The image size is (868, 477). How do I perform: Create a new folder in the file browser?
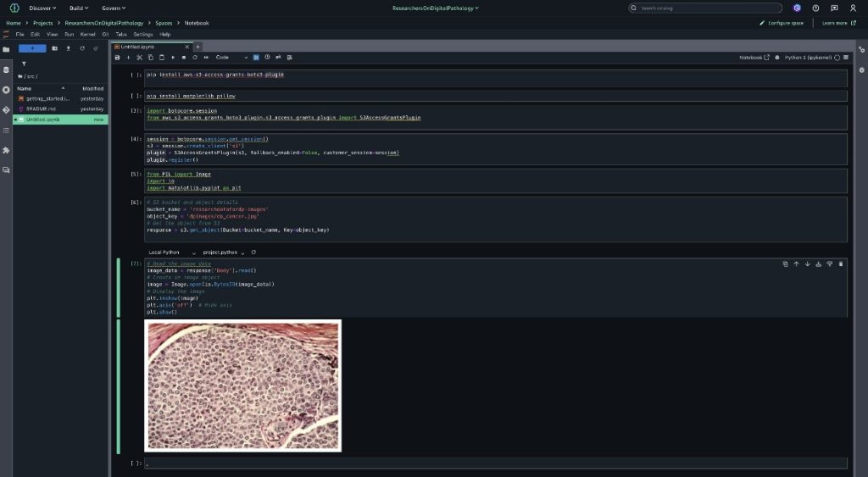pos(54,48)
